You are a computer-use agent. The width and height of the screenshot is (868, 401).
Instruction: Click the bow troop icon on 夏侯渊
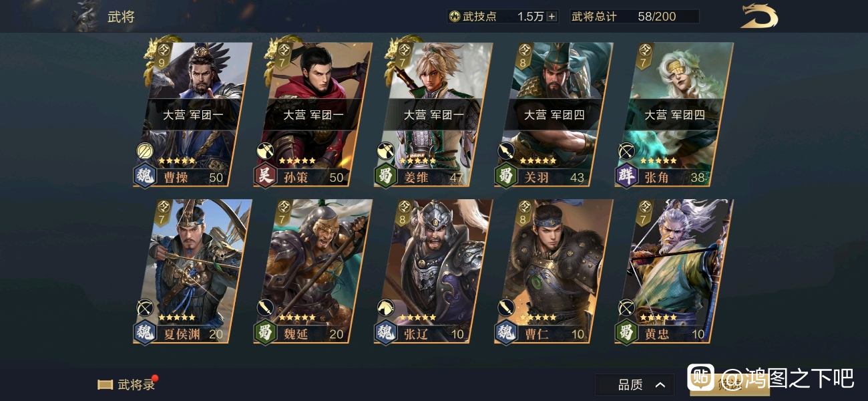(x=145, y=307)
